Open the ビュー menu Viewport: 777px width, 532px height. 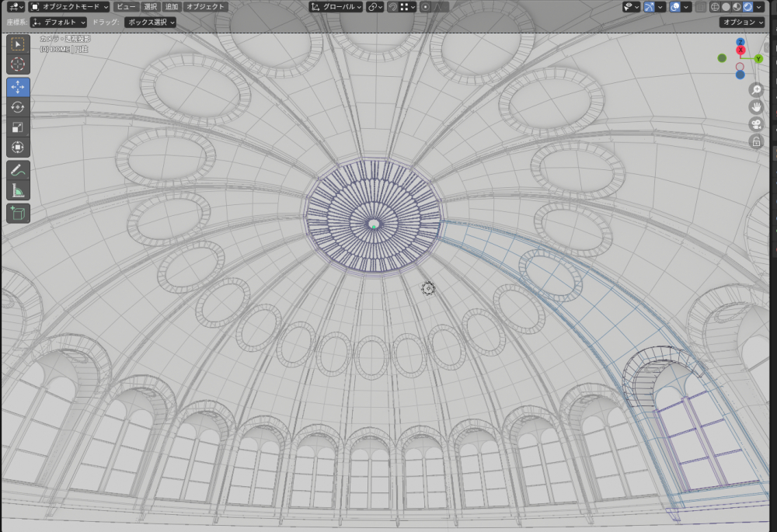(126, 7)
